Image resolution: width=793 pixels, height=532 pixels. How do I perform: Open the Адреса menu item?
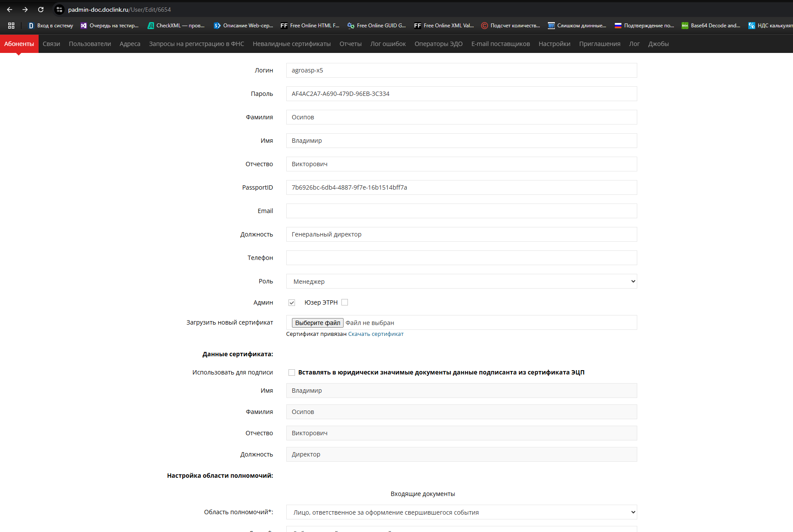130,44
